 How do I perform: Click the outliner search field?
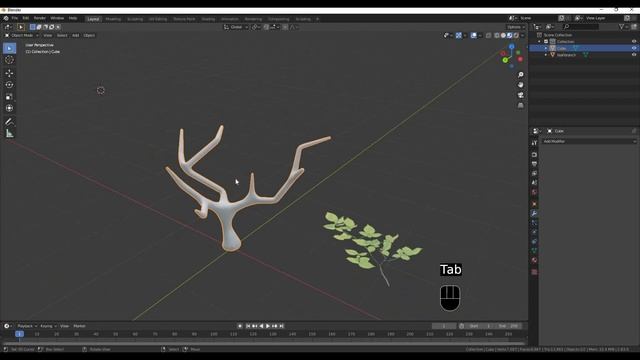[x=581, y=27]
